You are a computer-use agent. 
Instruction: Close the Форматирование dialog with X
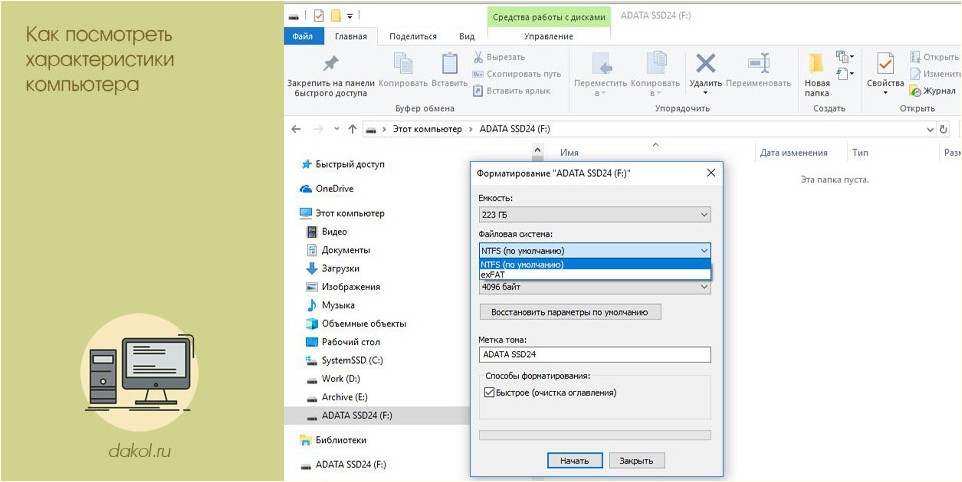pyautogui.click(x=710, y=173)
